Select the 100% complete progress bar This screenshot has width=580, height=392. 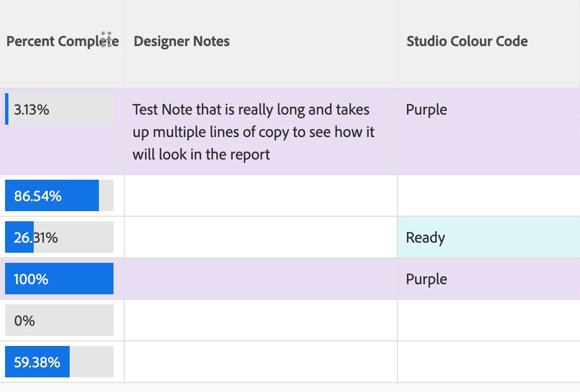point(59,279)
